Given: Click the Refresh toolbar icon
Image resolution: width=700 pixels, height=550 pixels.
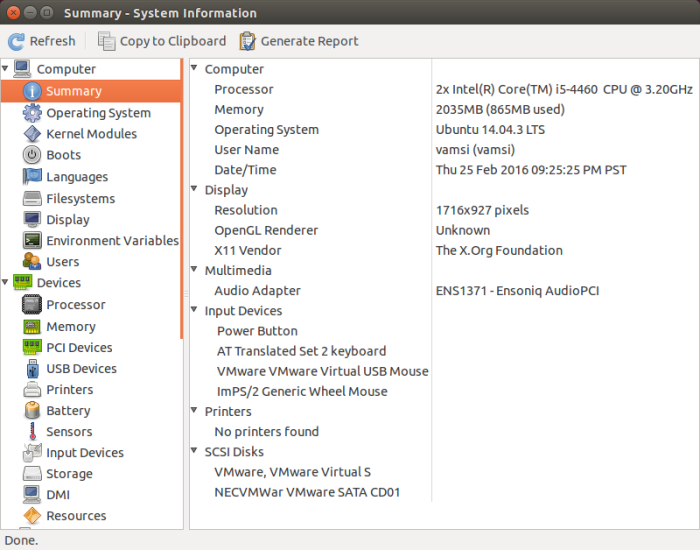Looking at the screenshot, I should (16, 42).
